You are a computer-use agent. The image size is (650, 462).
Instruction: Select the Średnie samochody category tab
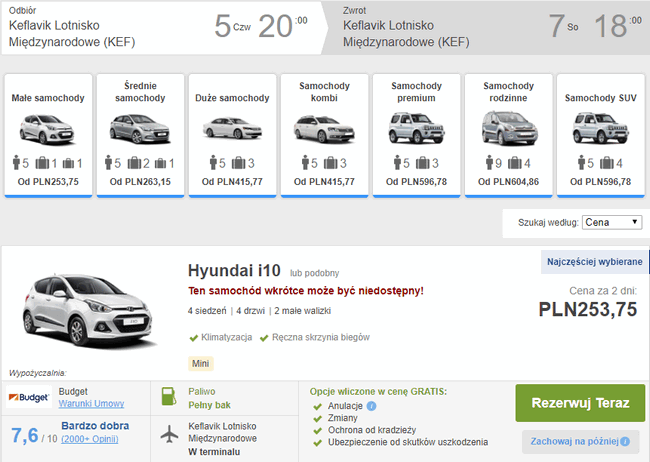[x=140, y=135]
